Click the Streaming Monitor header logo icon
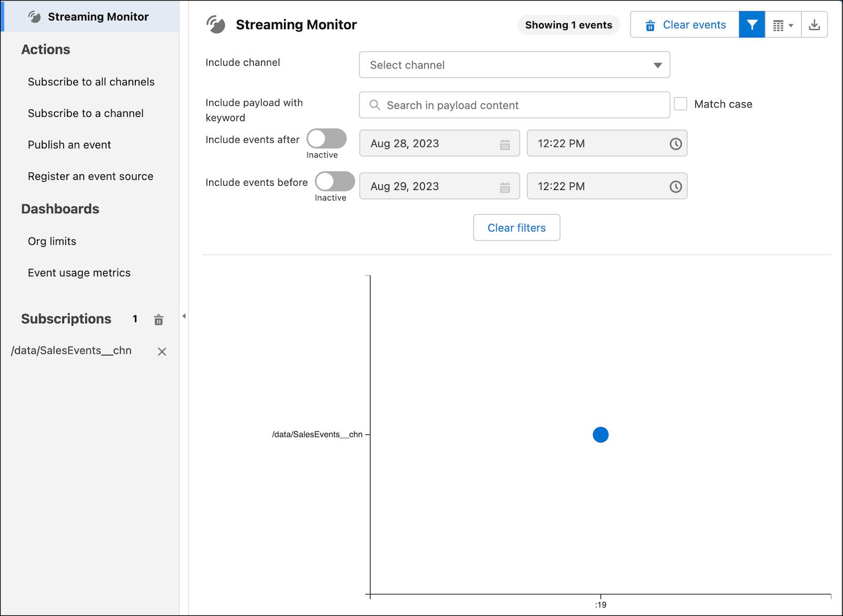The image size is (843, 616). pos(216,25)
